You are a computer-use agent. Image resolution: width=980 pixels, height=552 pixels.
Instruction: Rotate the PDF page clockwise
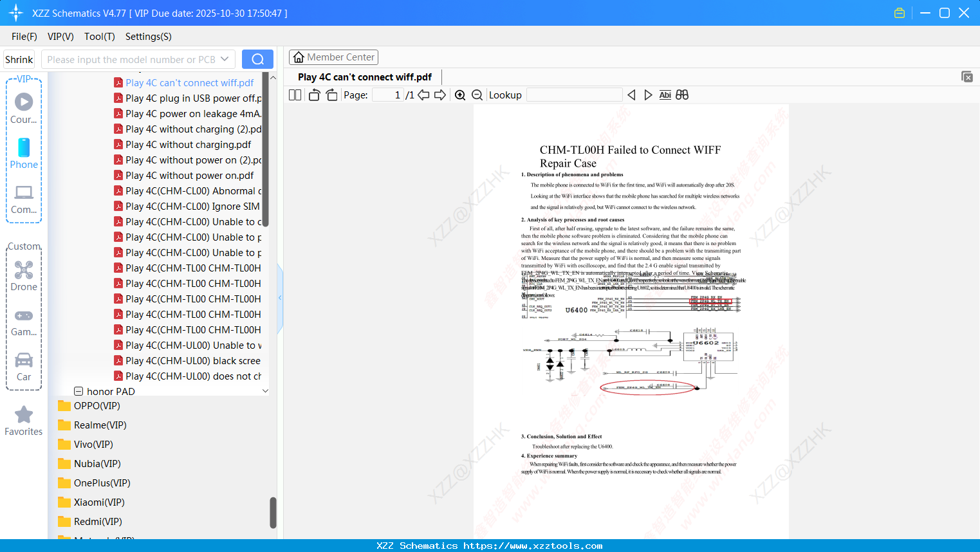[x=332, y=95]
